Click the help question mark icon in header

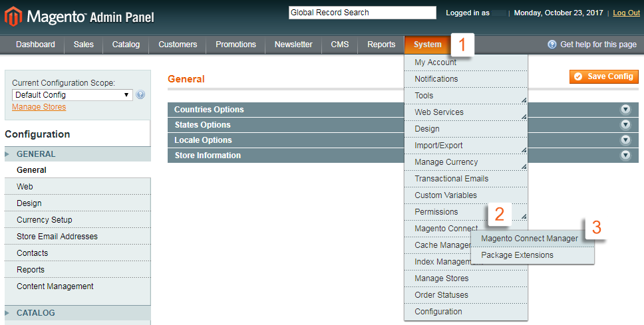click(x=552, y=45)
